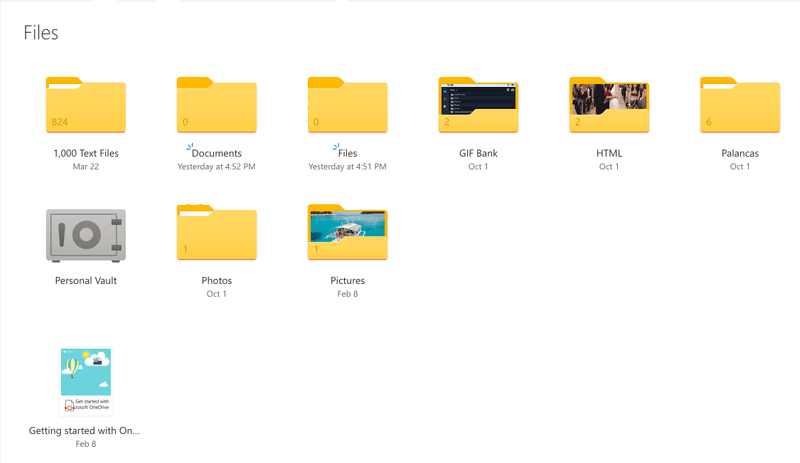The image size is (800, 463).
Task: Open the HTML folder thumbnail
Action: pos(609,105)
